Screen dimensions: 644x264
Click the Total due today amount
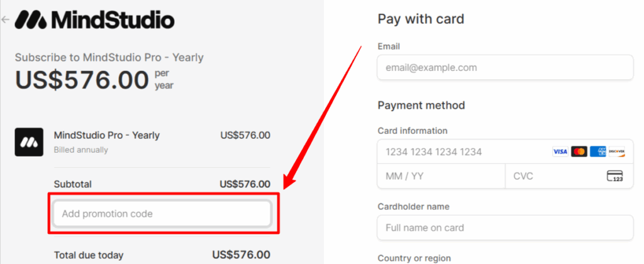[x=241, y=255]
